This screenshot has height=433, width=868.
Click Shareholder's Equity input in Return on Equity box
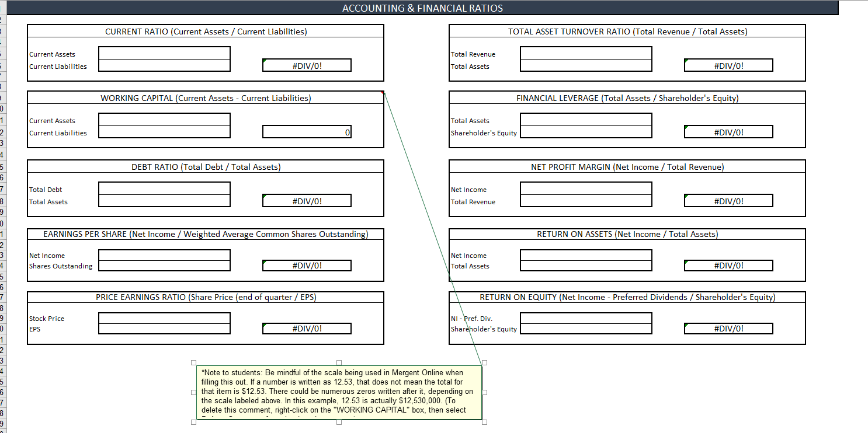pyautogui.click(x=586, y=329)
